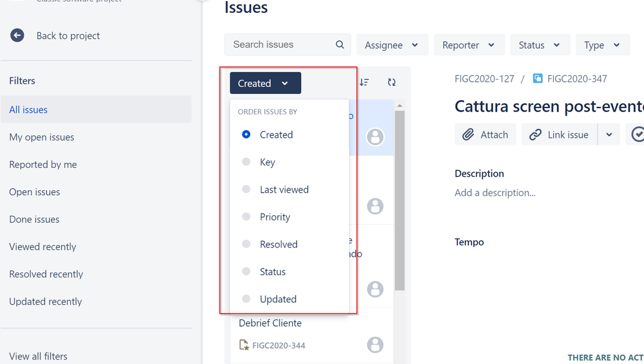Open the FIGC2020-127 breadcrumb link
Screen dimensions: 644x364
pos(484,79)
